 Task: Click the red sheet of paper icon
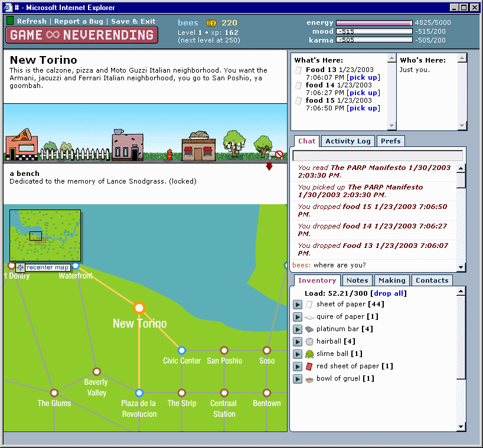(x=309, y=367)
